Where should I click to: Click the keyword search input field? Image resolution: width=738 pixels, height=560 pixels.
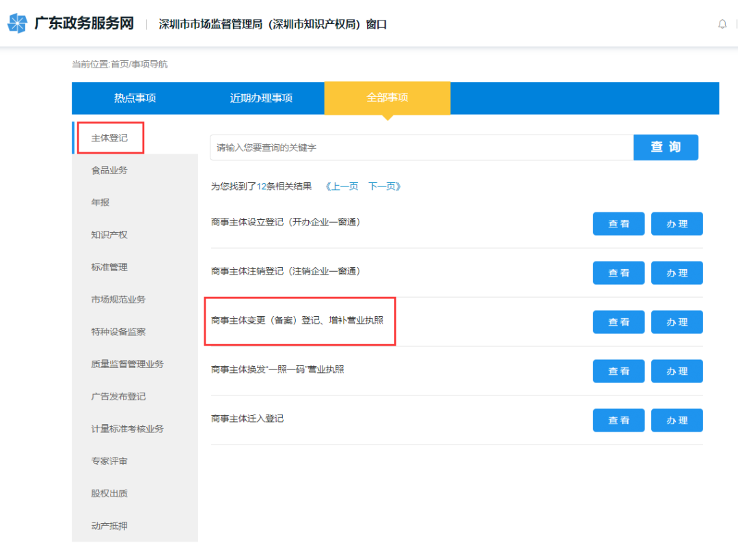[421, 148]
